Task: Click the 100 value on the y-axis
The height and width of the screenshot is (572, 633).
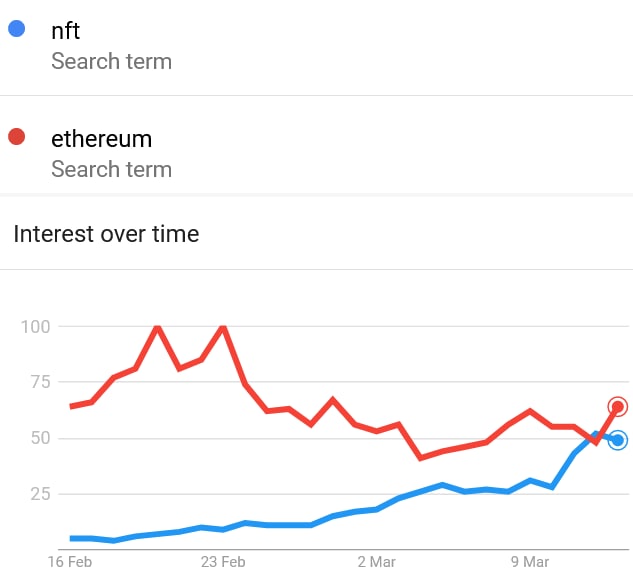Action: [x=36, y=326]
